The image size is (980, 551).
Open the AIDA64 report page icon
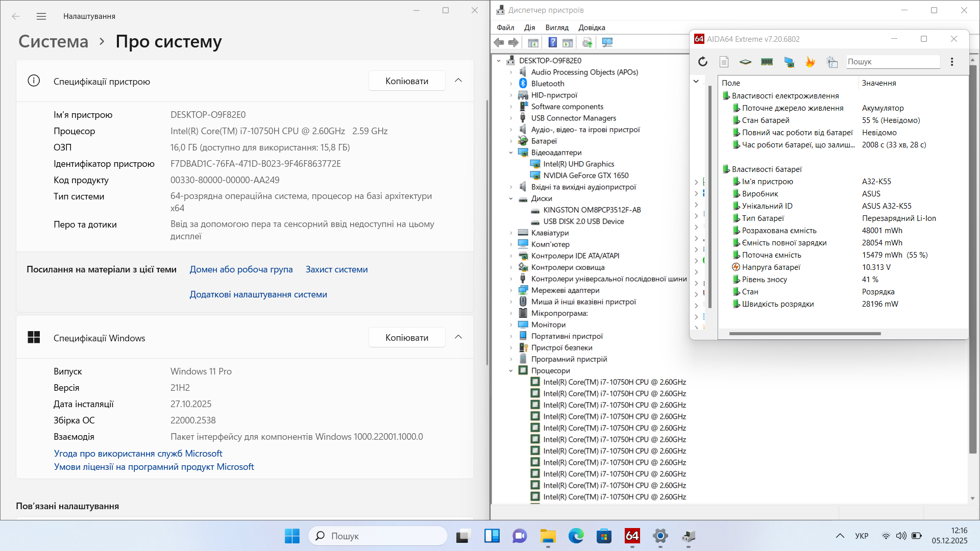[x=724, y=62]
